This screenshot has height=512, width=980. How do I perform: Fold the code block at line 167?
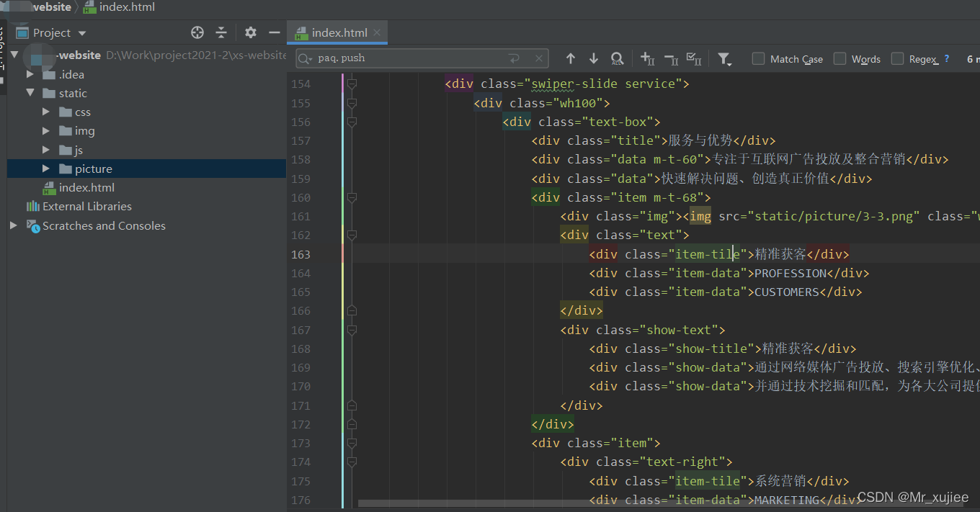pyautogui.click(x=352, y=330)
